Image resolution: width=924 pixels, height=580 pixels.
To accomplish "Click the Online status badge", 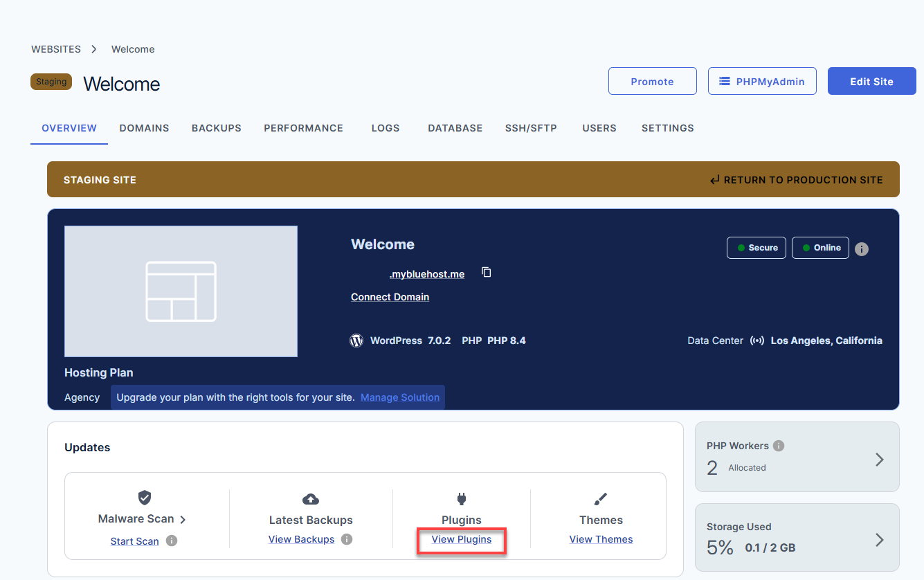I will pos(820,248).
